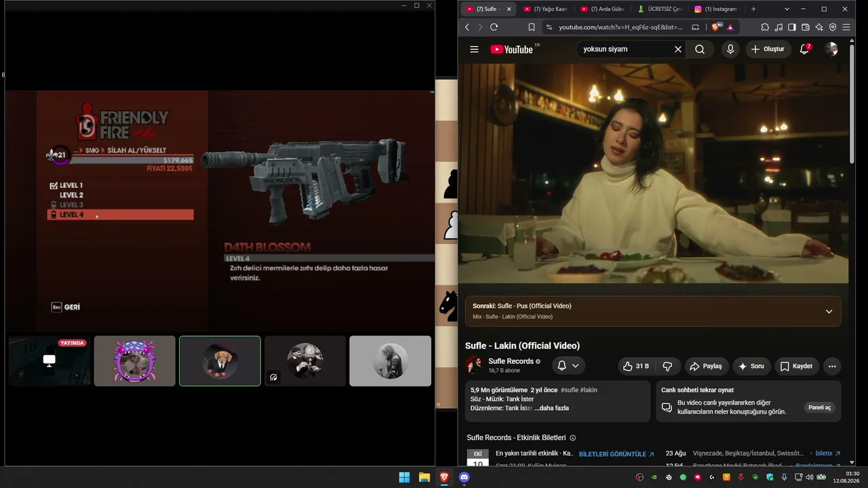Open live chat with Paneli aç
The image size is (868, 488).
(x=819, y=407)
